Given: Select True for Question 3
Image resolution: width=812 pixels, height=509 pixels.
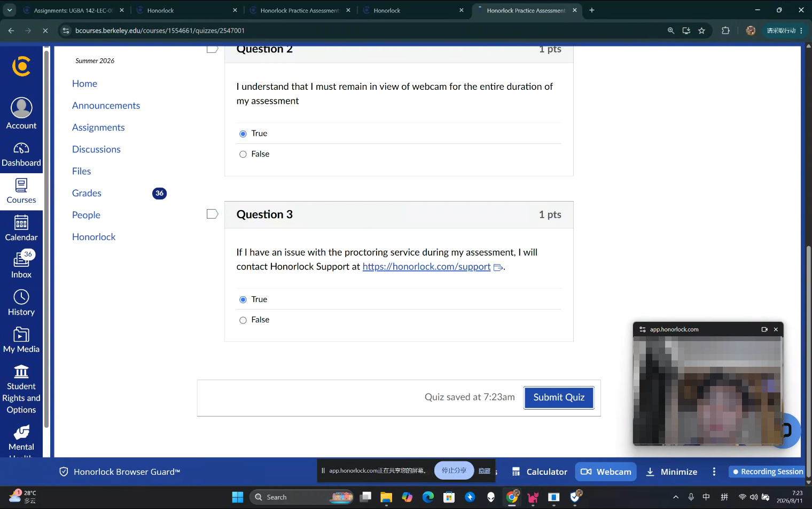Looking at the screenshot, I should click(243, 299).
